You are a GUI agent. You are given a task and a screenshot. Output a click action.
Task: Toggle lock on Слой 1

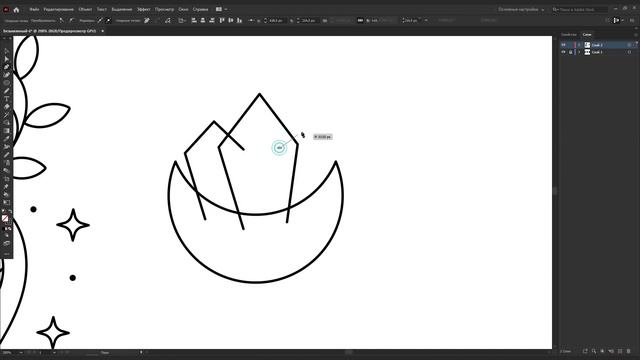pyautogui.click(x=571, y=52)
